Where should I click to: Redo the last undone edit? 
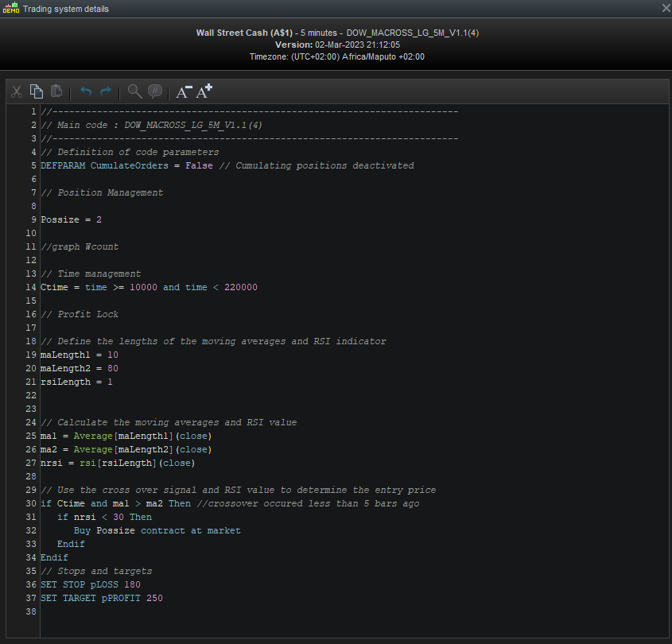pyautogui.click(x=106, y=92)
